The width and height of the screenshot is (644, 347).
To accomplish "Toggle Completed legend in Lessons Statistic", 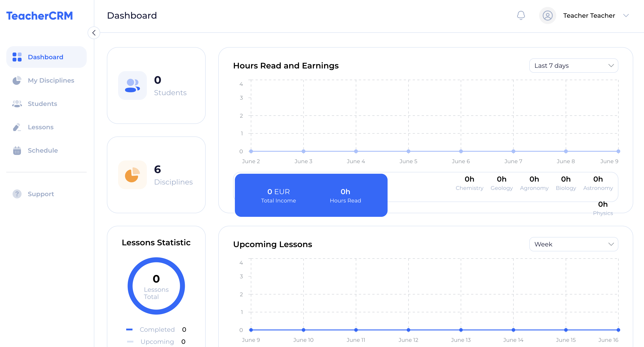I will (x=157, y=329).
